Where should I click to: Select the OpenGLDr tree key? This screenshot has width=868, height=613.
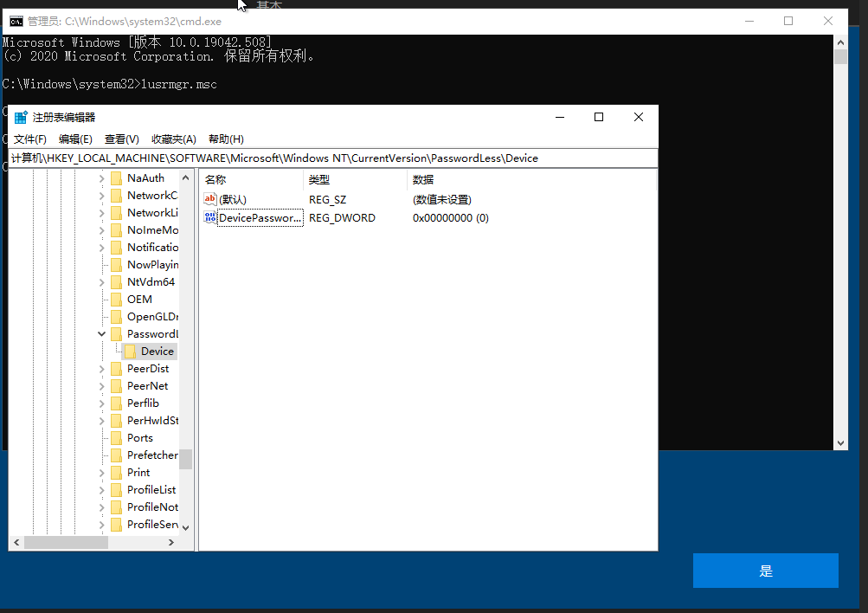click(153, 317)
